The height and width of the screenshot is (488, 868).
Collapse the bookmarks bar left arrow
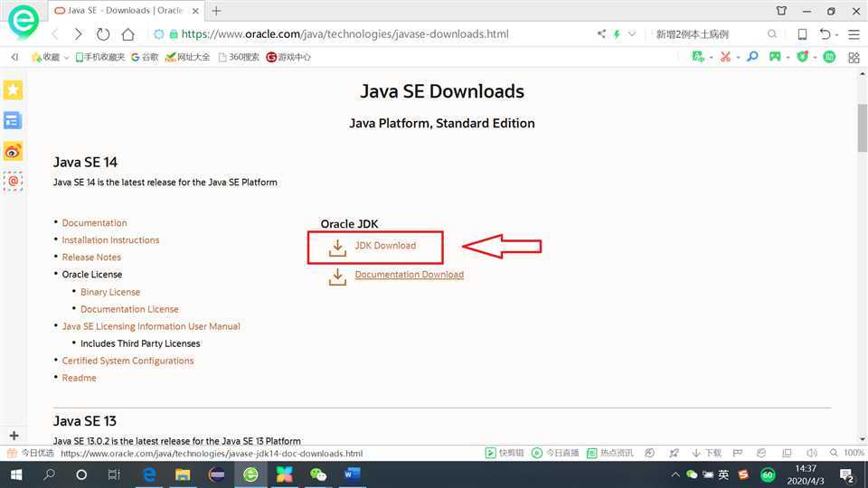click(14, 57)
